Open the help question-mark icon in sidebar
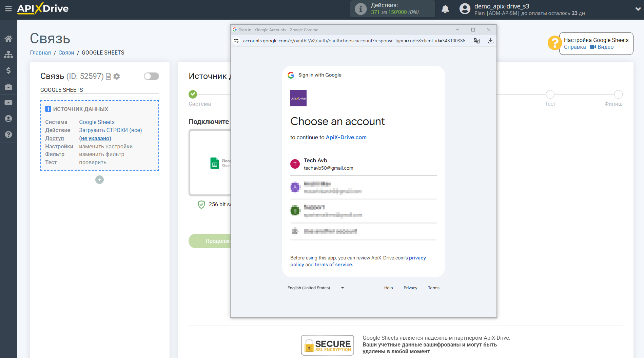The height and width of the screenshot is (358, 644). coord(8,135)
